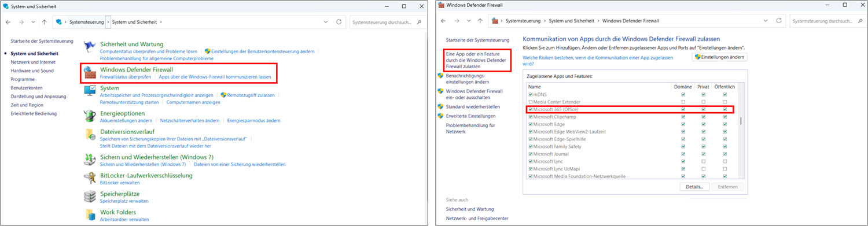Click the Work Folders icon
868x226 pixels.
(x=90, y=215)
